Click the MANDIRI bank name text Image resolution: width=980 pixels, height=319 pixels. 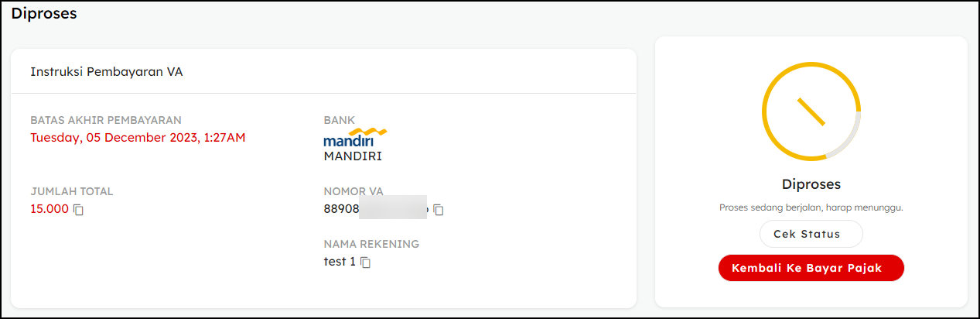353,156
